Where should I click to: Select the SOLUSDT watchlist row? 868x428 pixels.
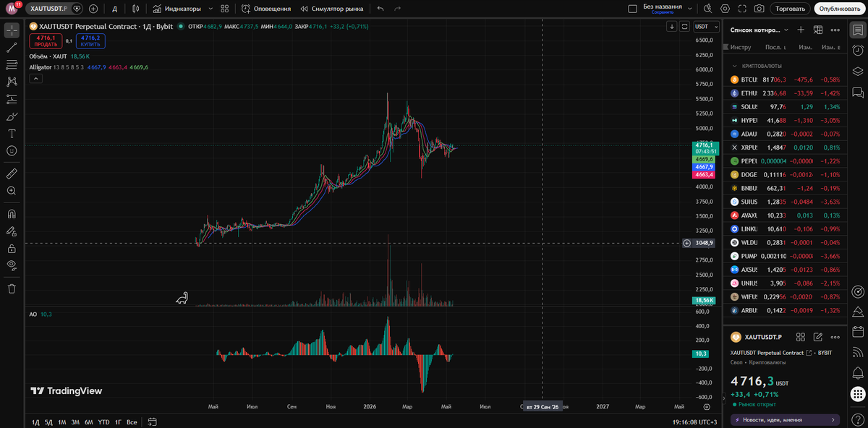tap(785, 106)
